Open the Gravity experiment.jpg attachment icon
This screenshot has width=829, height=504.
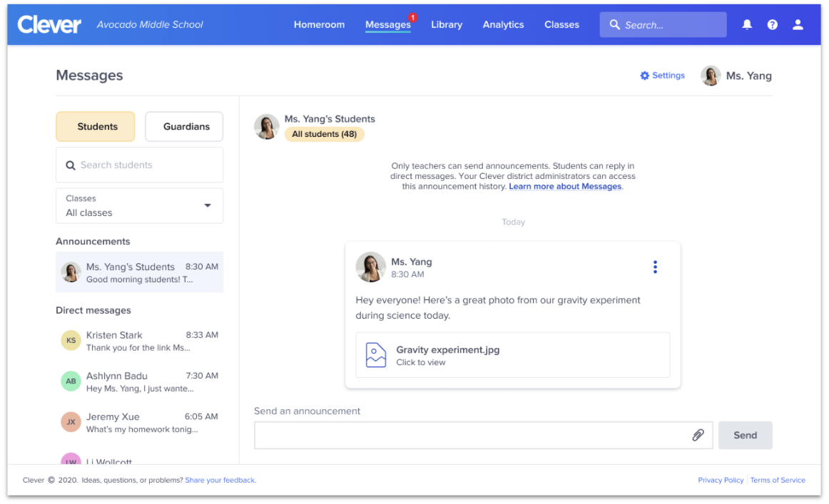[x=375, y=354]
